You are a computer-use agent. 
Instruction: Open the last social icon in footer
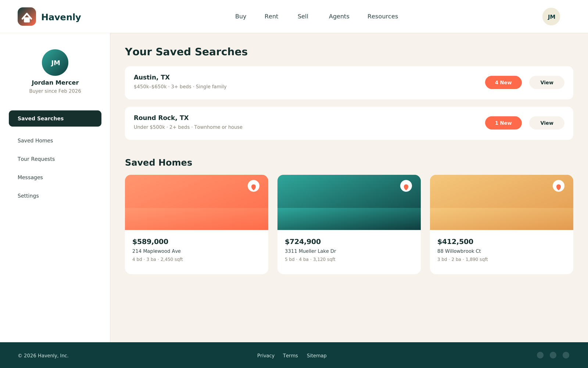566,355
